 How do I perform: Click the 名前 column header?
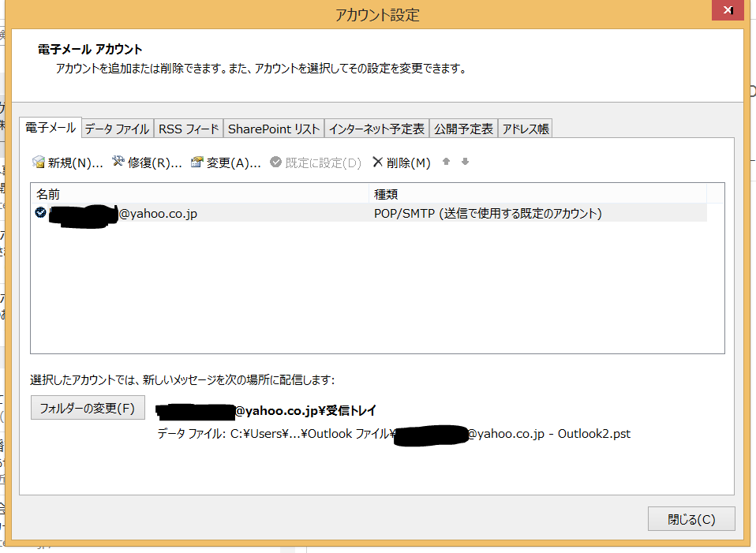(x=200, y=194)
